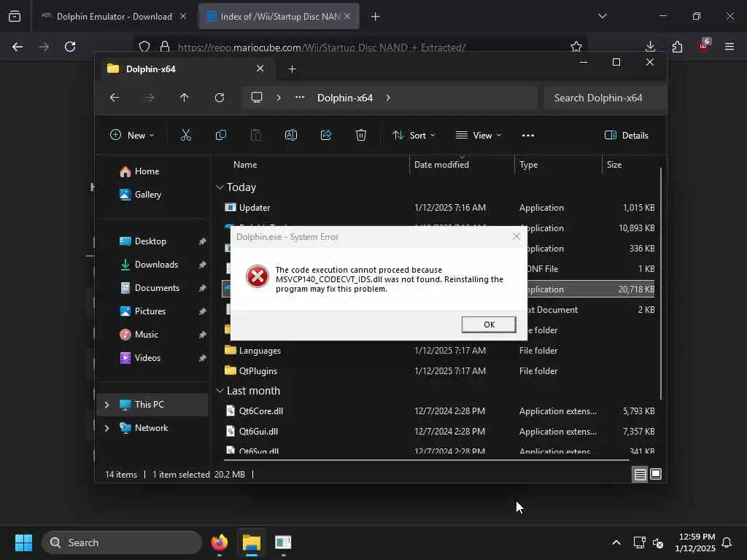Open the View dropdown menu
Image resolution: width=747 pixels, height=560 pixels.
tap(479, 135)
